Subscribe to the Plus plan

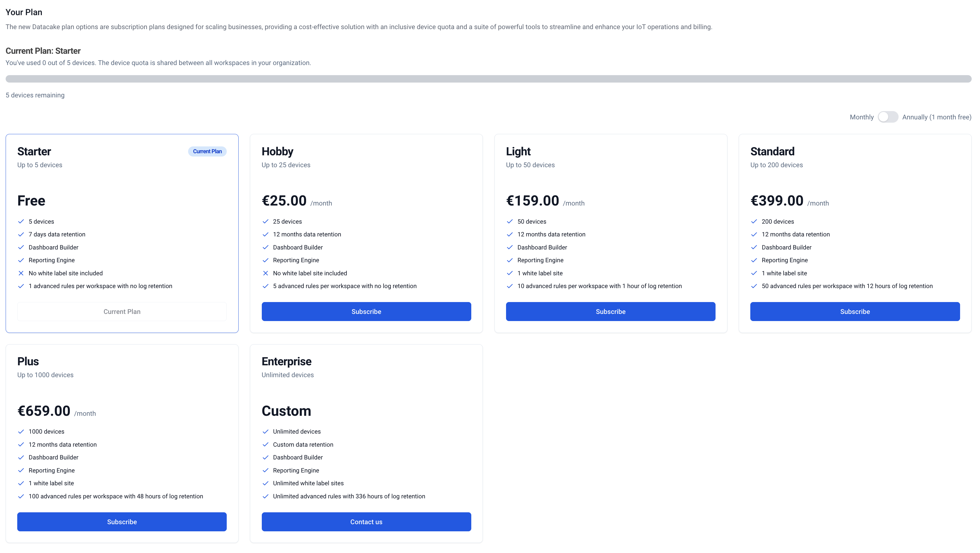click(122, 522)
